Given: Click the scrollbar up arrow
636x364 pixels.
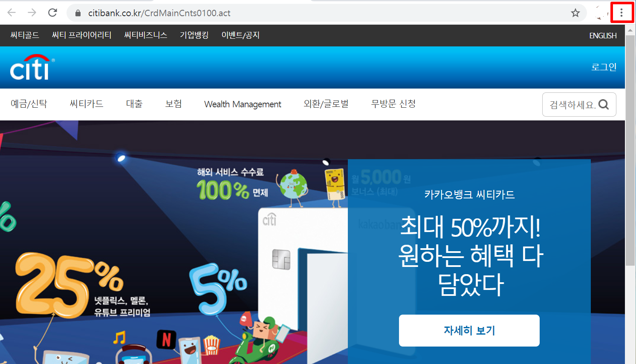Looking at the screenshot, I should pos(630,30).
